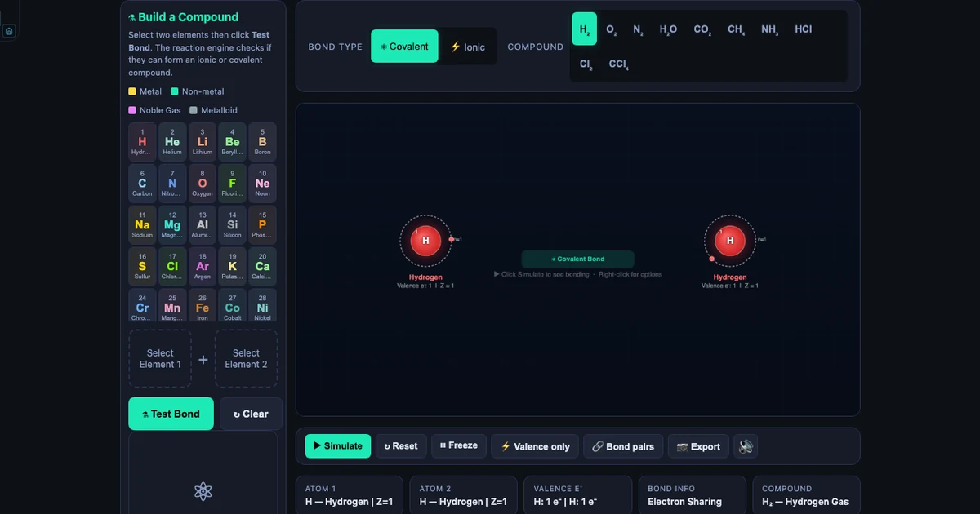980x514 pixels.
Task: Select Iron element tile
Action: click(x=203, y=306)
